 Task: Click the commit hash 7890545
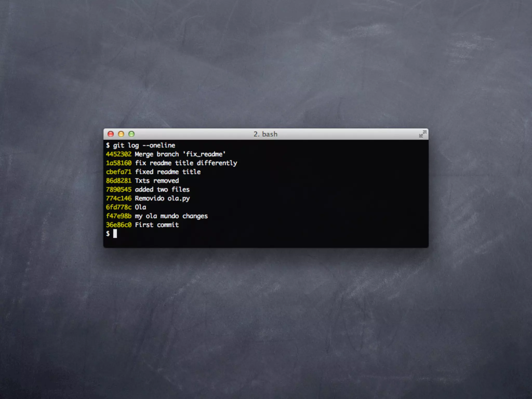pyautogui.click(x=119, y=190)
